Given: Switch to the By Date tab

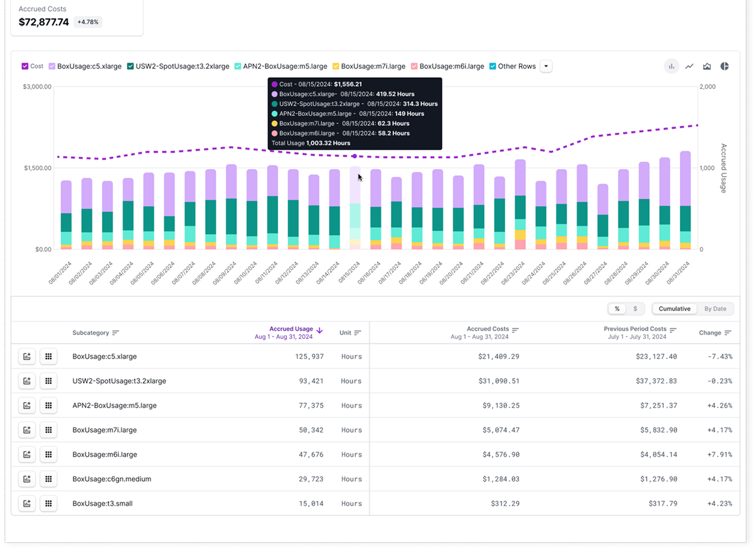Looking at the screenshot, I should click(715, 309).
